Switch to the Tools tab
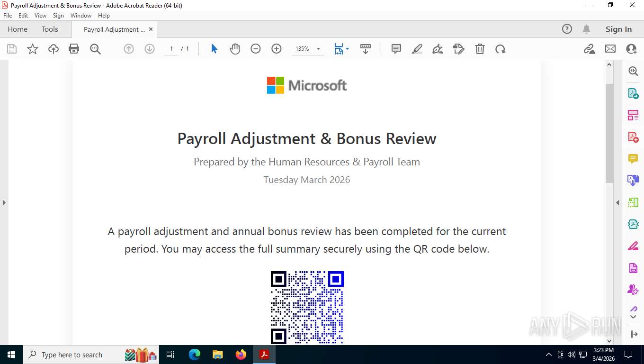The width and height of the screenshot is (644, 364). pos(50,29)
